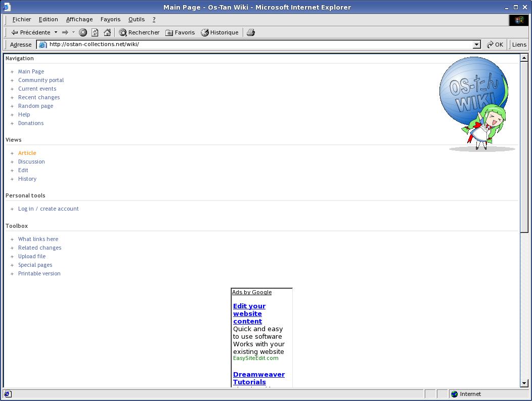Close the Internet Explorer window
The image size is (532, 401).
pyautogui.click(x=525, y=7)
